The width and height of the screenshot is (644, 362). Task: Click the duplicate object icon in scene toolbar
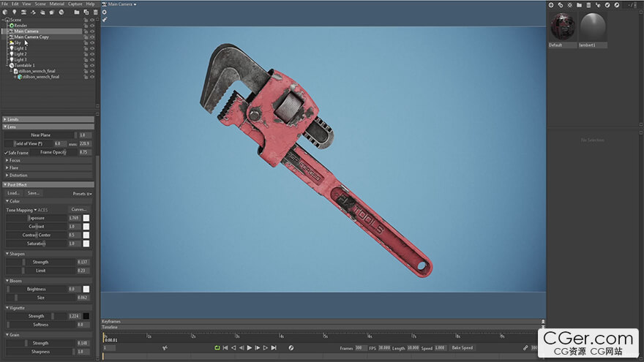pos(86,12)
